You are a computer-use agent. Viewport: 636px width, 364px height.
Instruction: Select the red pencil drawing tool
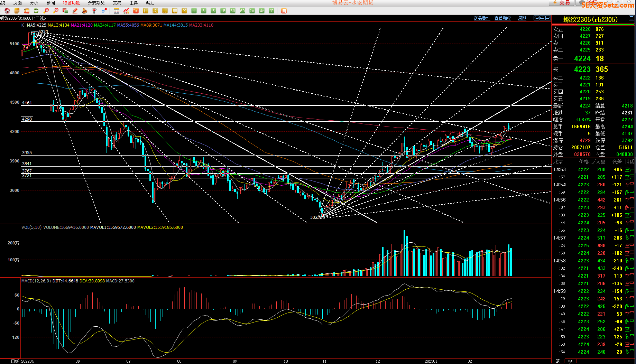point(75,11)
